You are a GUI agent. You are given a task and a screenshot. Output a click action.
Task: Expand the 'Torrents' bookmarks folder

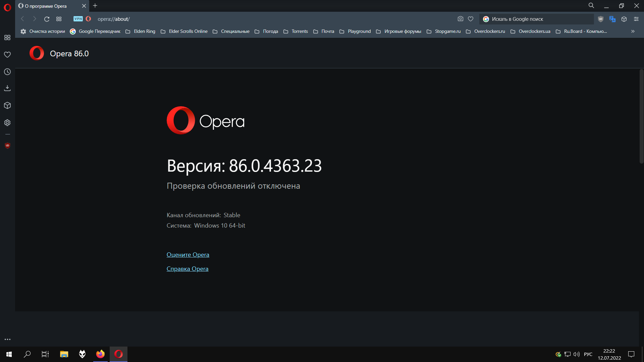(x=296, y=31)
